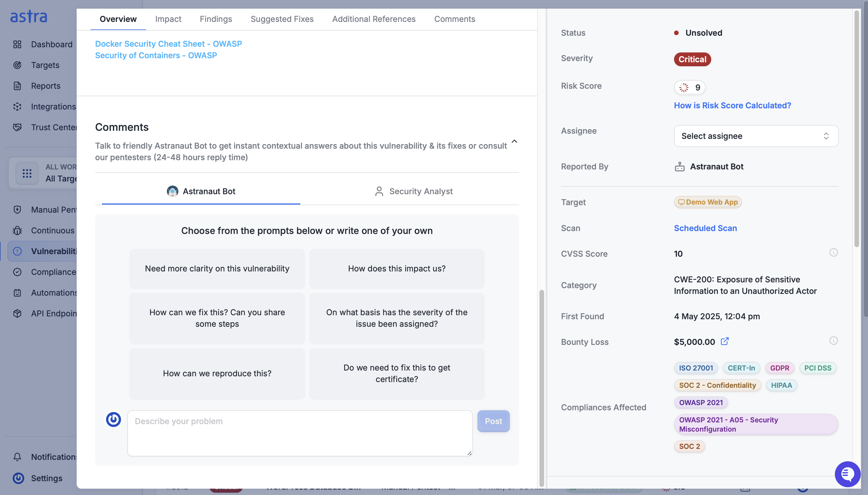Viewport: 868px width, 495px height.
Task: Click the Security Analyst person icon
Action: pyautogui.click(x=379, y=191)
